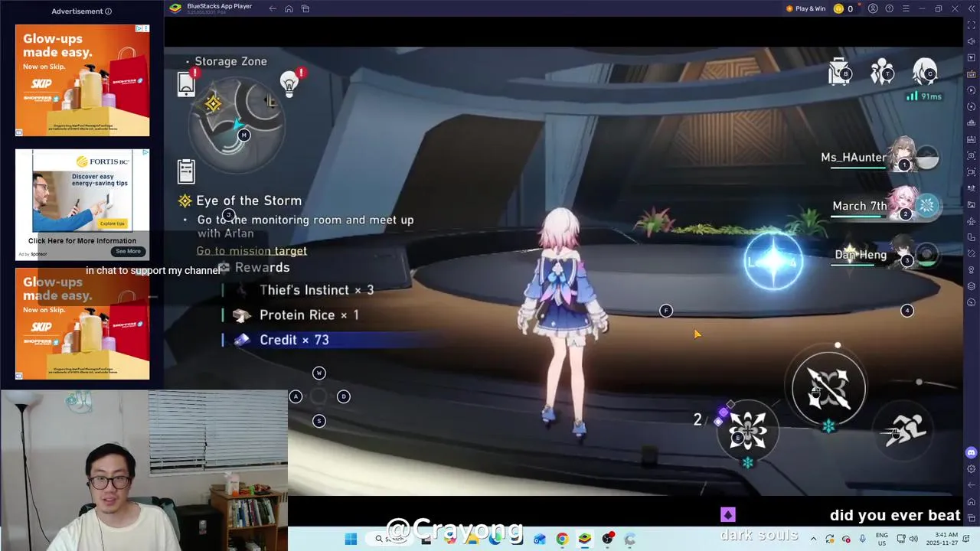Screen dimensions: 980x551
Task: Click the 91ms network latency indicator
Action: coord(924,96)
